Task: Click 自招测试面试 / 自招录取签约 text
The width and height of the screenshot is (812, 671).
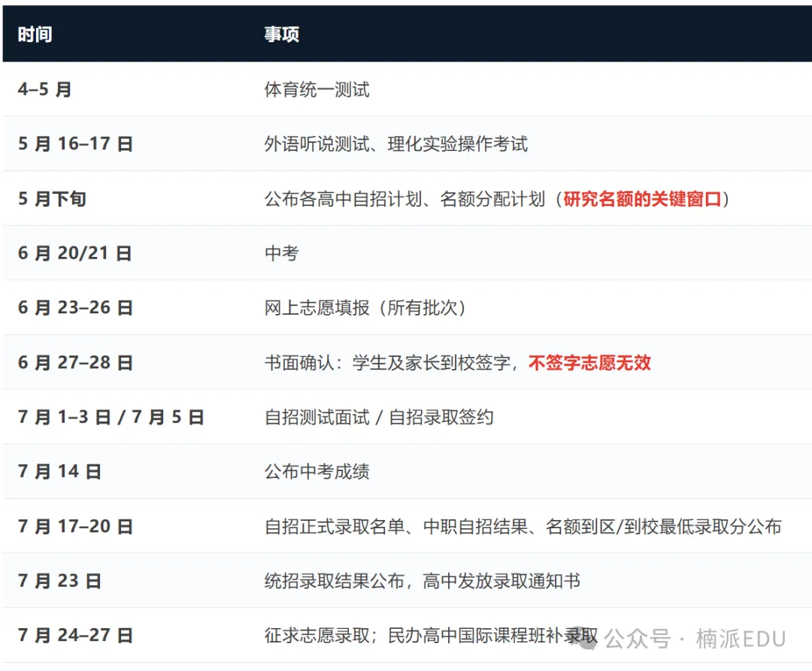Action: tap(378, 417)
